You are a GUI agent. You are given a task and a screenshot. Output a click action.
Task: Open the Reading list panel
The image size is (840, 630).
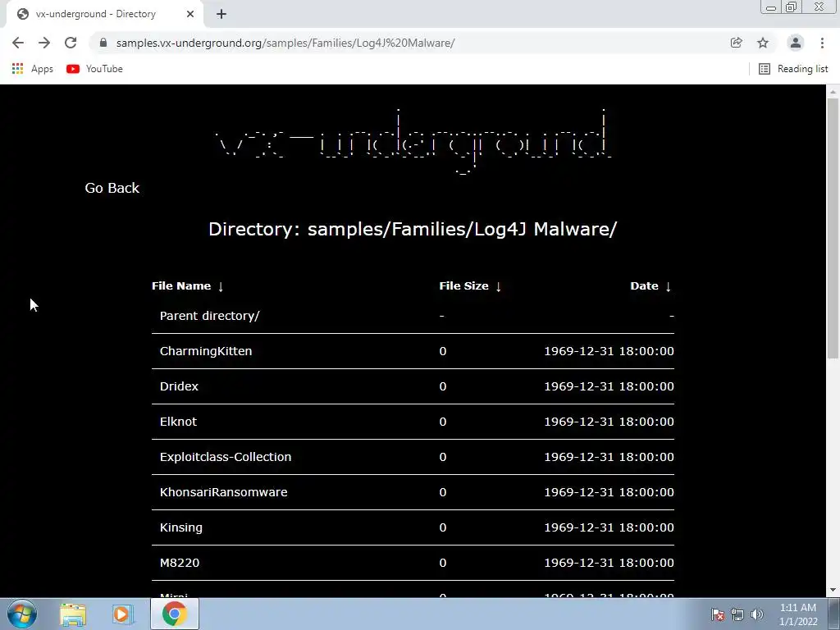793,69
